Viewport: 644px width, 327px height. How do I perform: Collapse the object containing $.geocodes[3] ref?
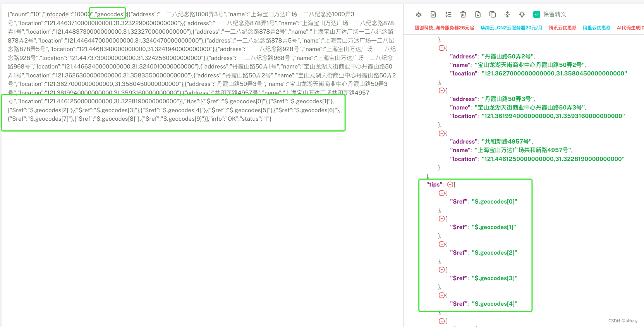coord(441,270)
